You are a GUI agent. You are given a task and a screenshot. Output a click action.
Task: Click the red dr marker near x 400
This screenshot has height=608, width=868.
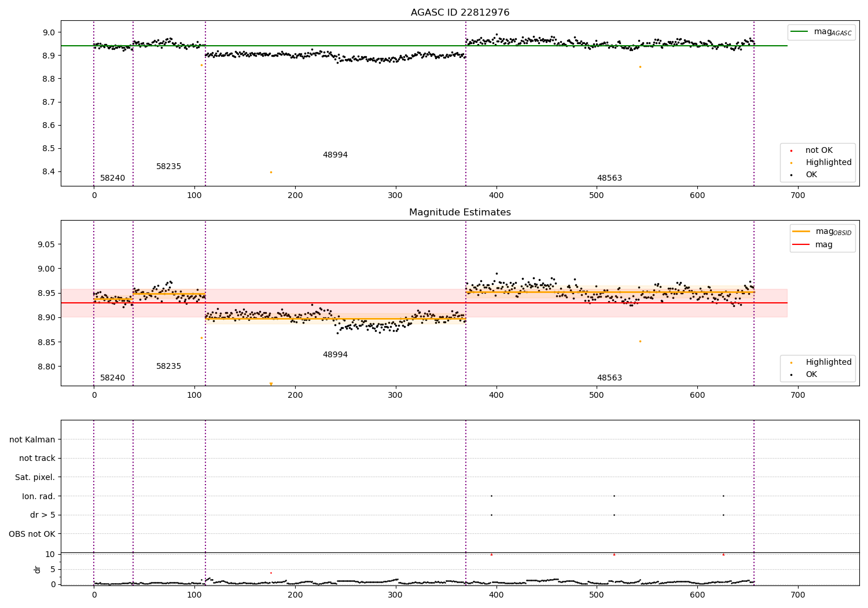click(x=491, y=555)
